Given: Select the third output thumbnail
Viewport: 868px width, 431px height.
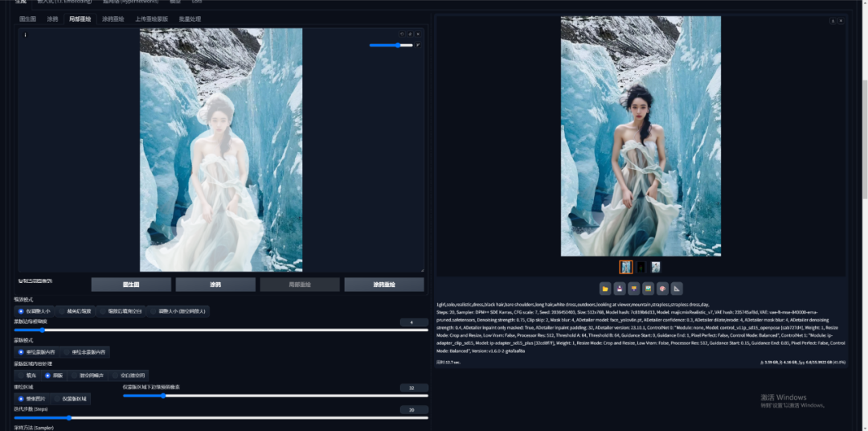Looking at the screenshot, I should click(x=656, y=267).
